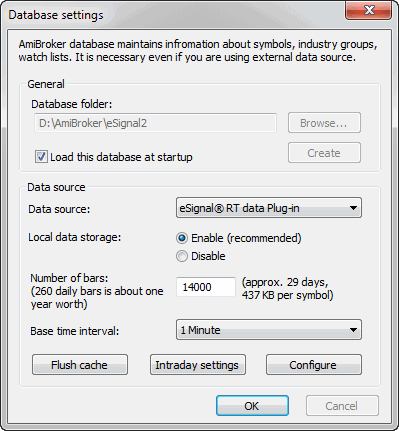Click the Database settings title bar

coord(173,15)
